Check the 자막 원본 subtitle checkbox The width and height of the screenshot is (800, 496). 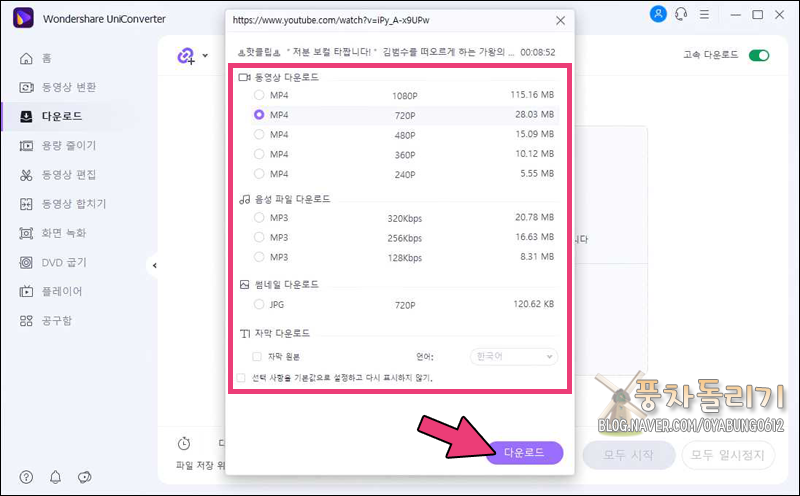[257, 356]
